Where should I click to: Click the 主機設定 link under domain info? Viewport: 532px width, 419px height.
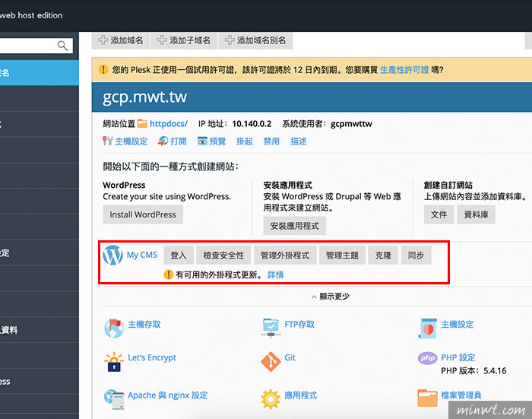point(131,141)
